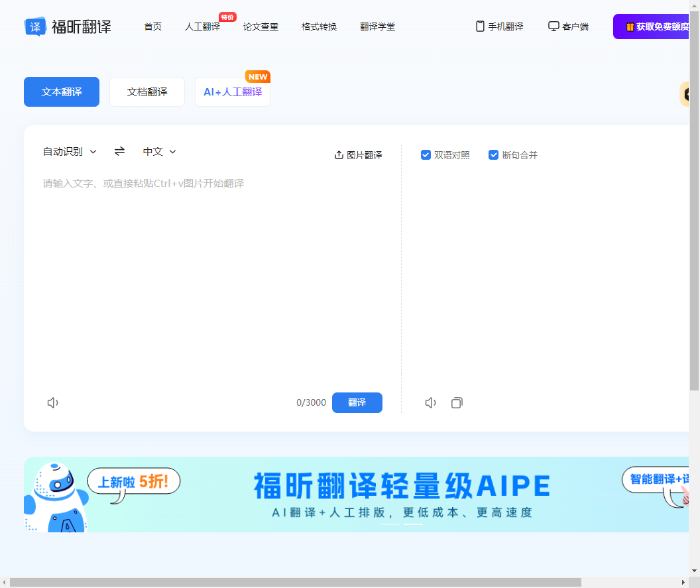The image size is (700, 588).
Task: Open 人工翻译 navigation item
Action: (203, 27)
